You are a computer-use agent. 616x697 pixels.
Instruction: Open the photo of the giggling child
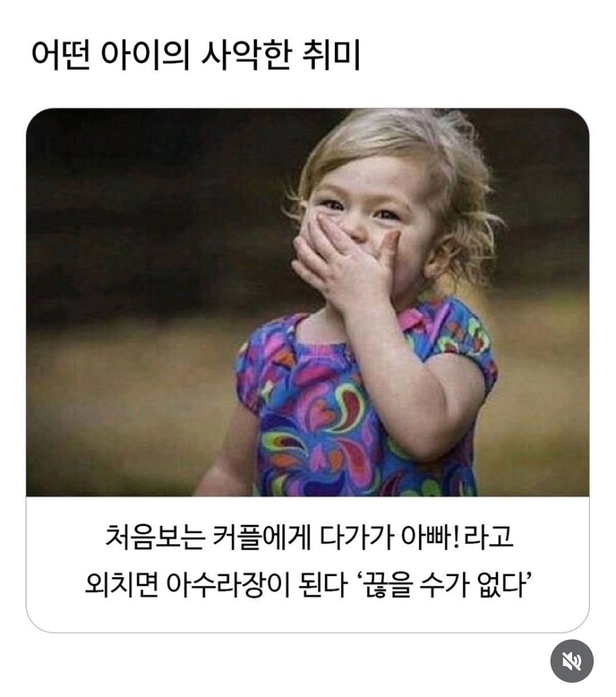click(x=307, y=302)
